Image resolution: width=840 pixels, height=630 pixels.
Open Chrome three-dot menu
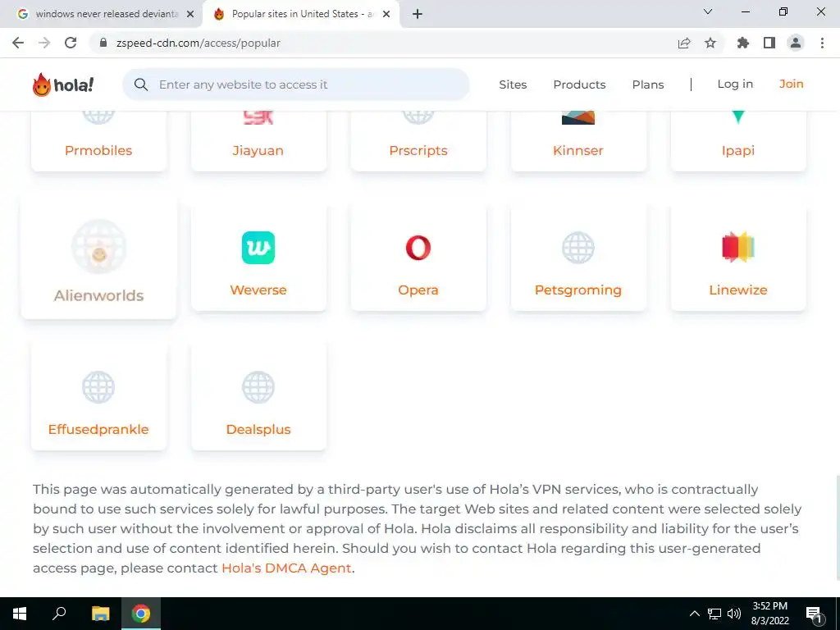tap(822, 43)
